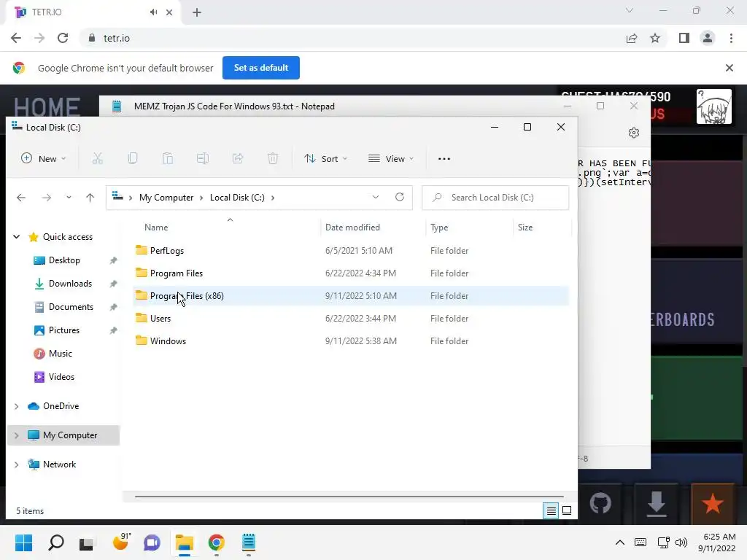The width and height of the screenshot is (747, 560).
Task: Click the Search Local Disk (C:) field
Action: coord(495,197)
